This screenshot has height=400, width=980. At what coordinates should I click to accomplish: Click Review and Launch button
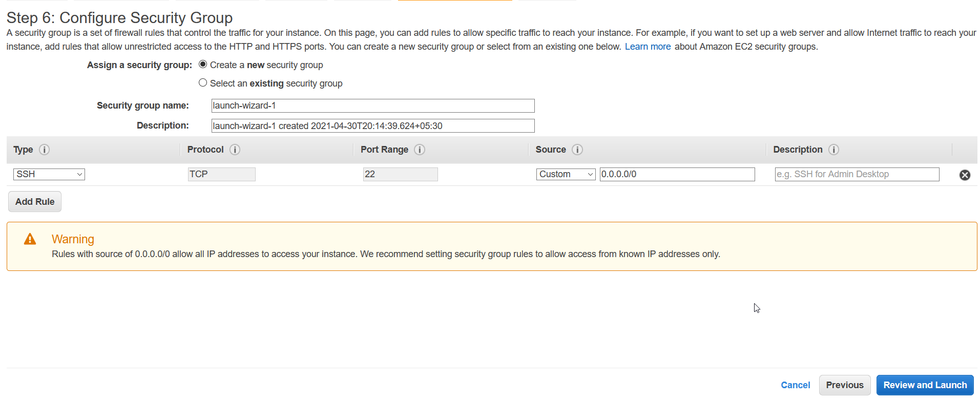click(x=925, y=385)
